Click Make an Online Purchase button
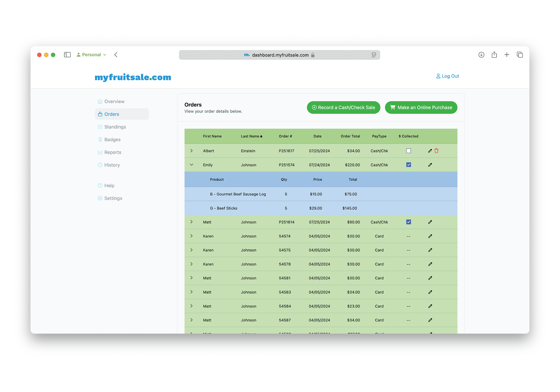The image size is (560, 392). point(421,107)
